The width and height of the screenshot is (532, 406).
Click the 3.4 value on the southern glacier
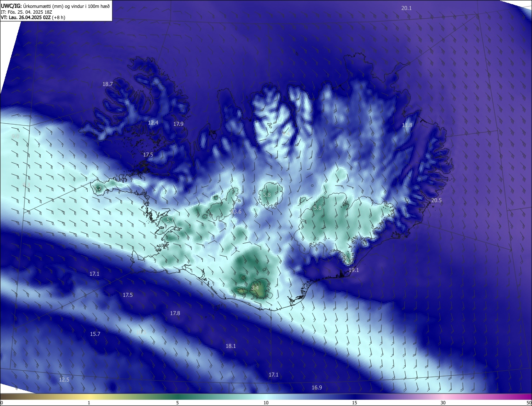255,287
